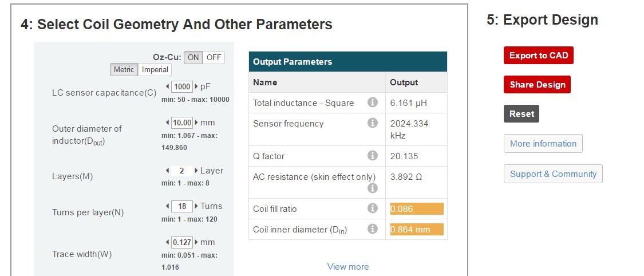Increase Layers count with right arrow
Screen dimensions: 644x276
pyautogui.click(x=197, y=171)
